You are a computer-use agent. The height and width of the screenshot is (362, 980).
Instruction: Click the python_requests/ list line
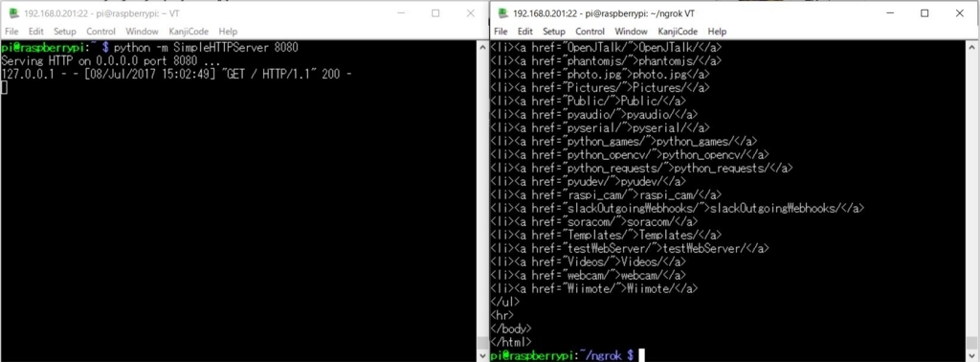642,169
